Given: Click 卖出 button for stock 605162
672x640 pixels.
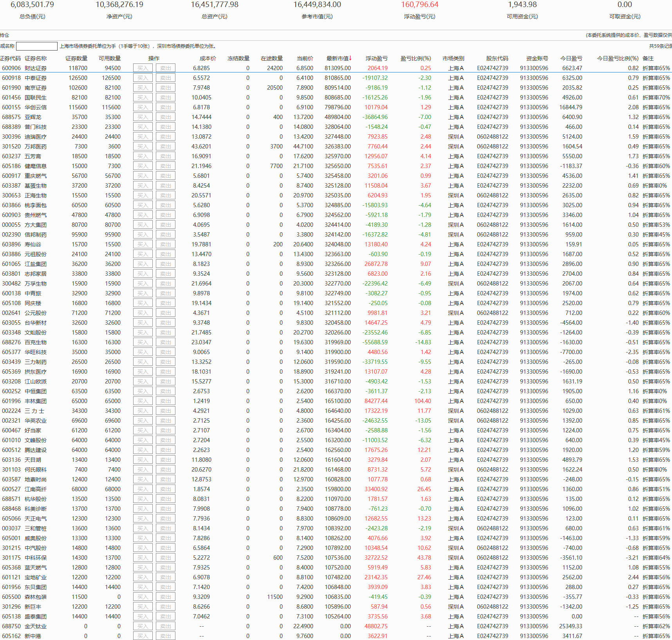Looking at the screenshot, I should pyautogui.click(x=166, y=636).
